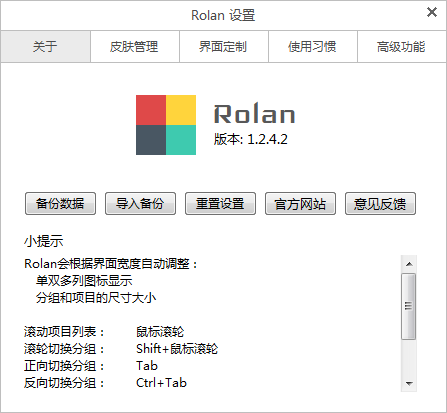Click the label 滚动项目列表
This screenshot has height=413, width=447.
click(64, 332)
